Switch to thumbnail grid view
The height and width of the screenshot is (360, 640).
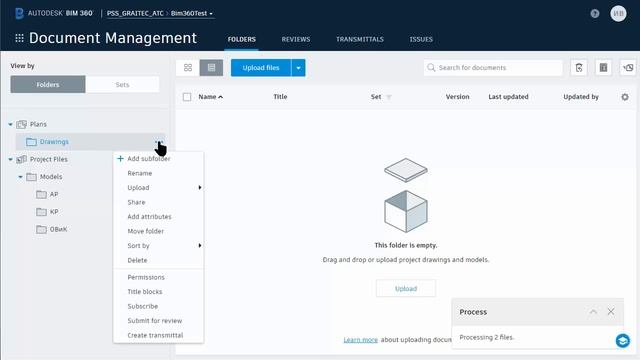188,68
